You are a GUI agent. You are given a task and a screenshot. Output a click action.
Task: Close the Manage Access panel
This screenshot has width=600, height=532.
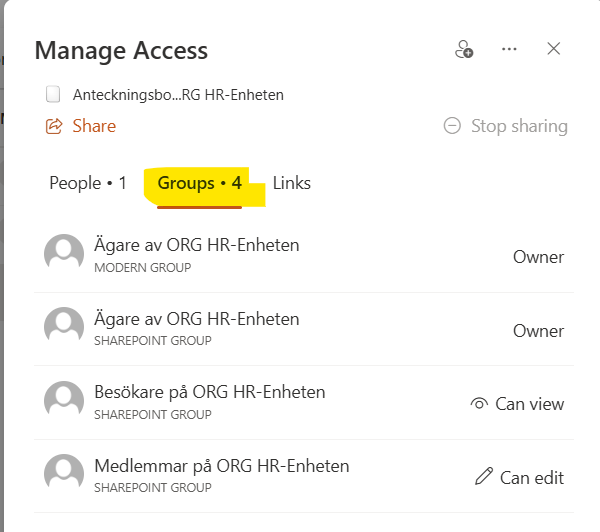(554, 49)
